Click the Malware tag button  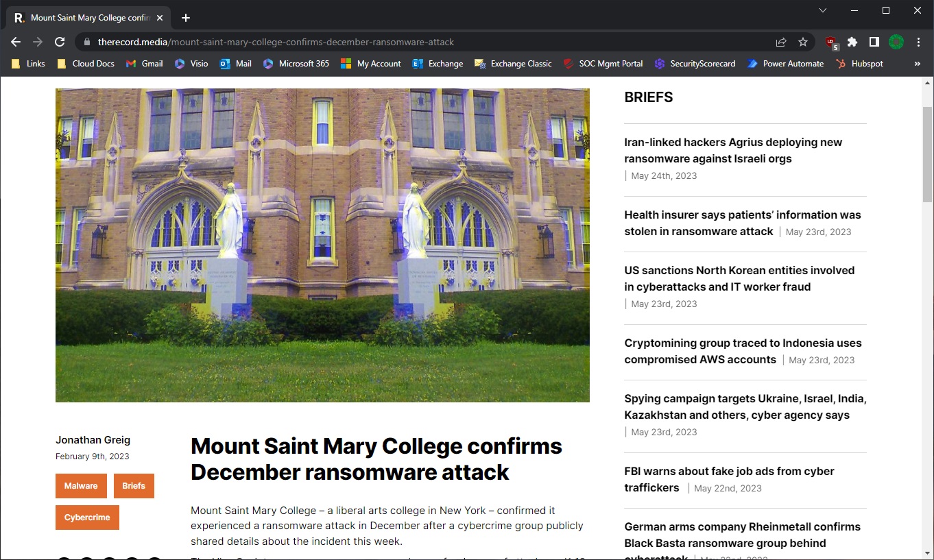(81, 486)
